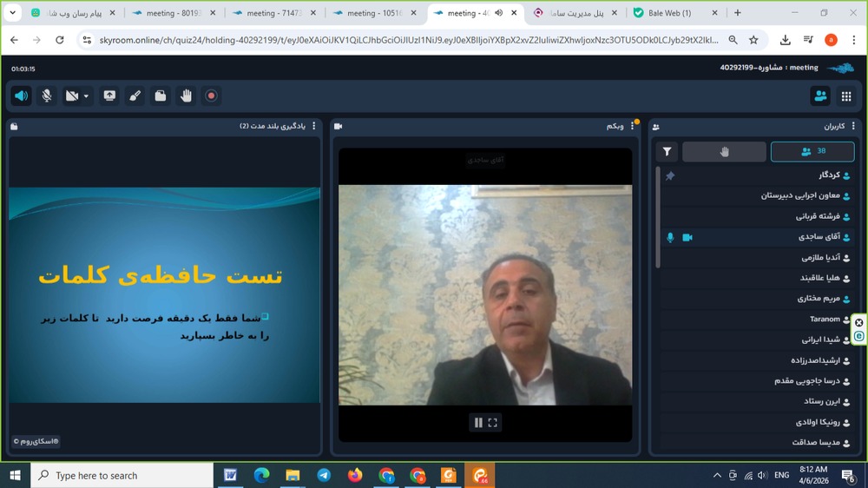Toggle the speaker audio button
The height and width of the screenshot is (488, 868).
click(x=21, y=96)
